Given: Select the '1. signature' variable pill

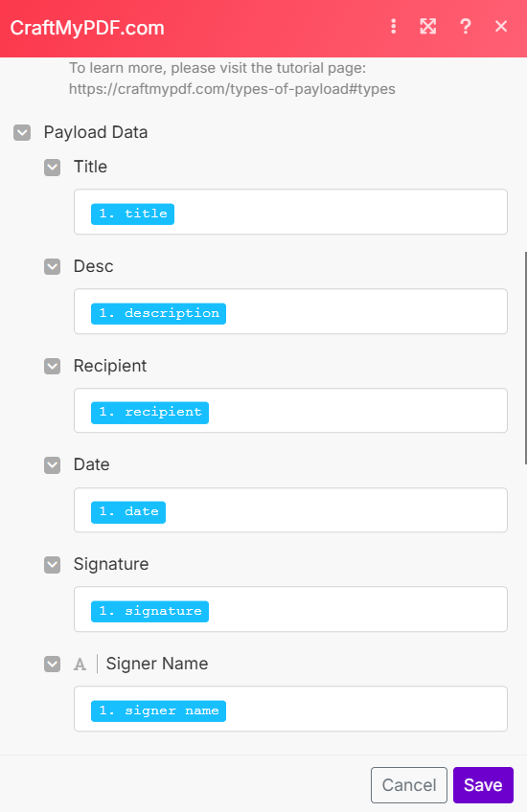Looking at the screenshot, I should click(149, 611).
